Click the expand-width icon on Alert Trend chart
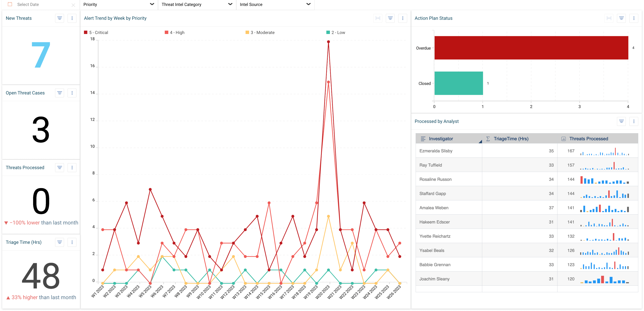Screen dimensions: 644x311 (x=378, y=18)
